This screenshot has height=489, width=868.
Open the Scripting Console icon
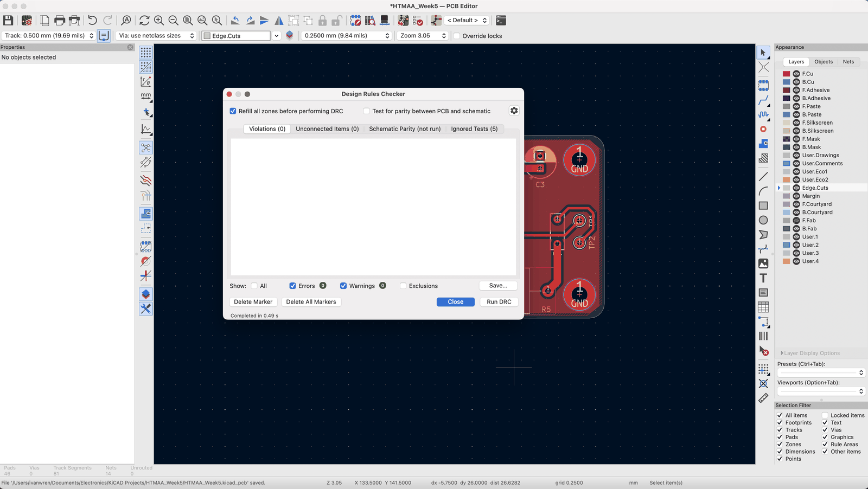point(501,21)
